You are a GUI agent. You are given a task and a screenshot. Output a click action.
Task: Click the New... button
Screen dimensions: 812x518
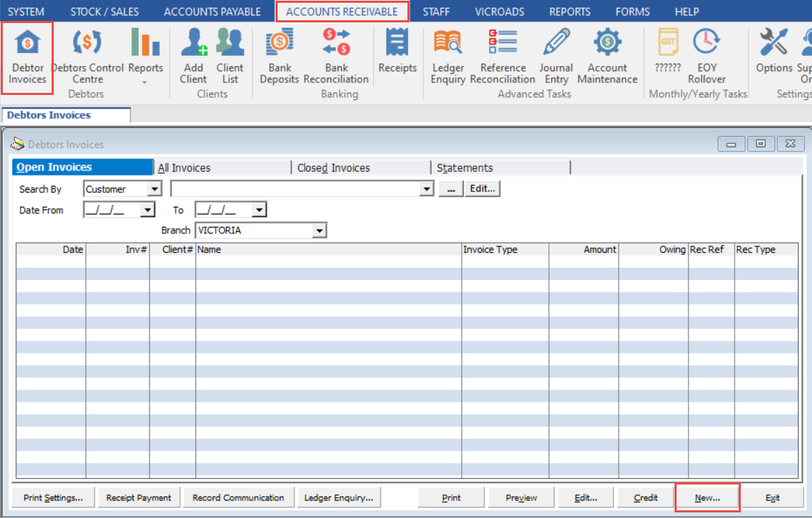[707, 498]
